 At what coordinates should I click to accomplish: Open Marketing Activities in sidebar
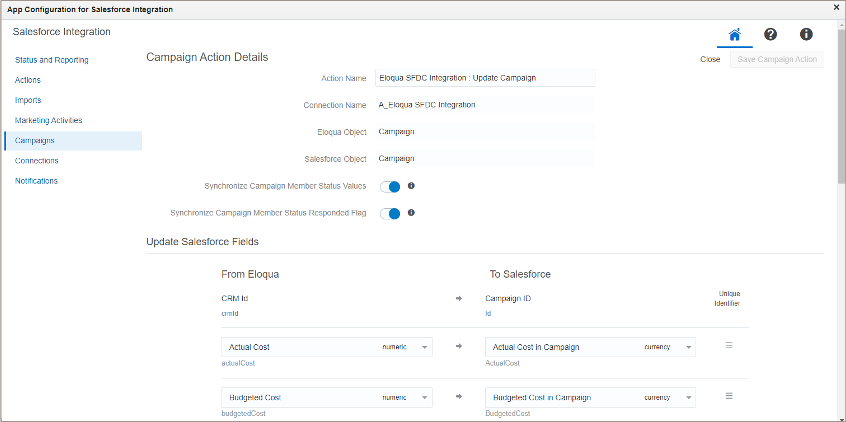49,120
